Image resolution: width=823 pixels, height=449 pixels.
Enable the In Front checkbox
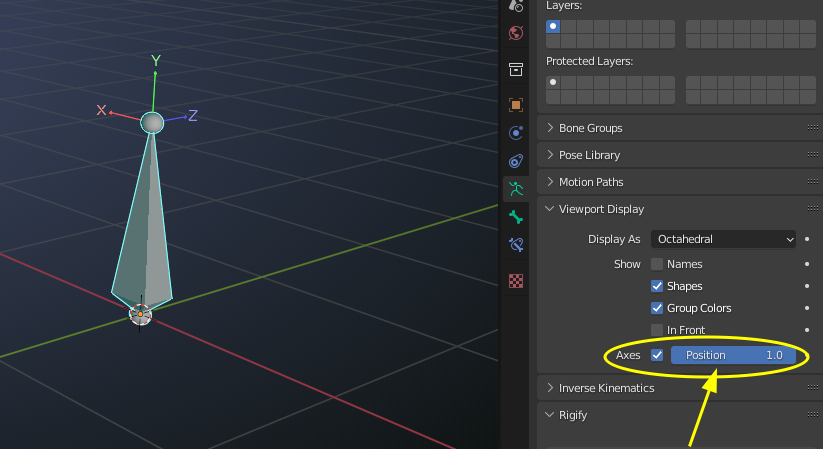[x=657, y=330]
